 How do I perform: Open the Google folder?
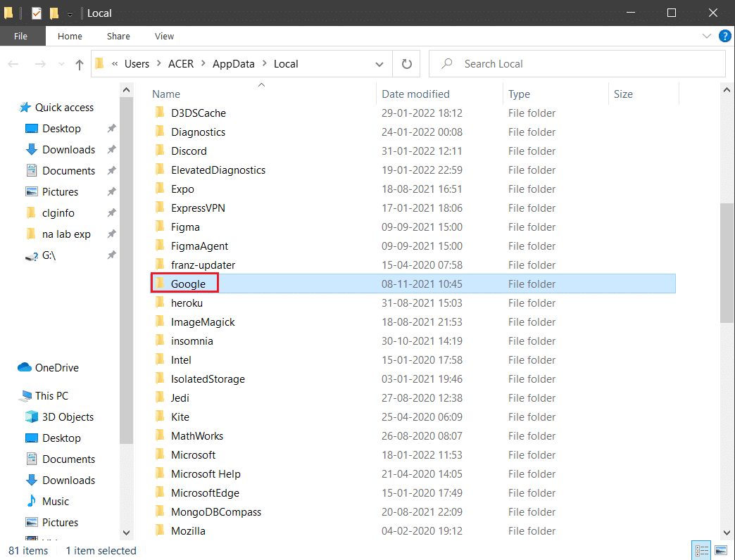[188, 284]
